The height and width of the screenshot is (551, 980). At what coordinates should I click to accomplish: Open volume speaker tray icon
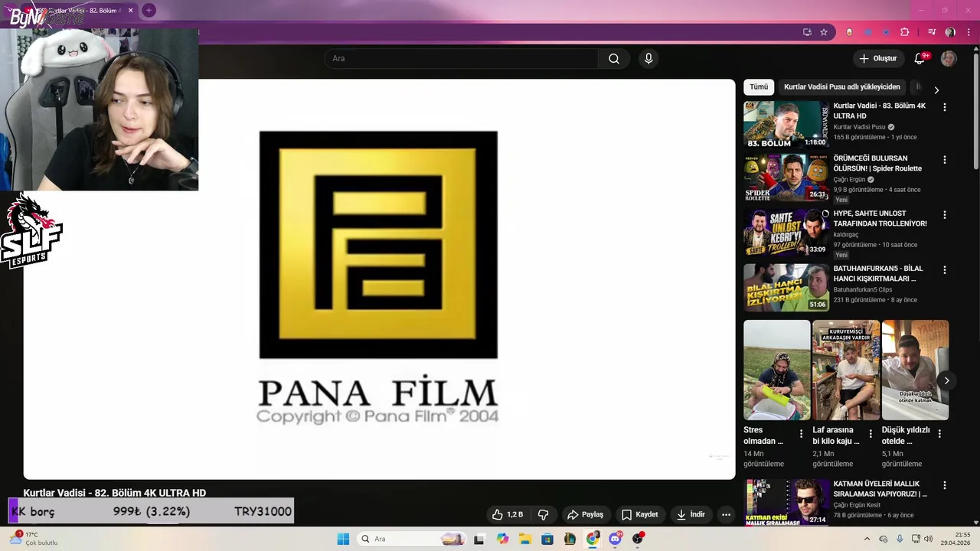click(929, 540)
